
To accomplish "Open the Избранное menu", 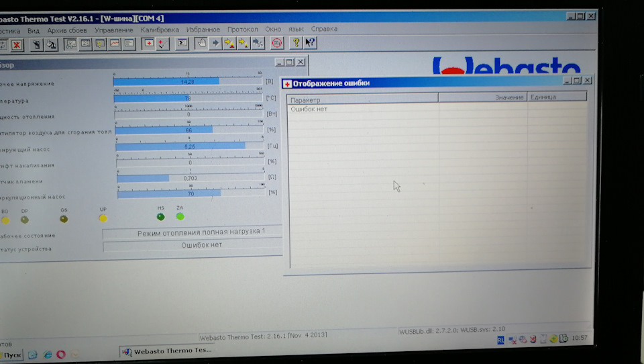I will pos(203,30).
